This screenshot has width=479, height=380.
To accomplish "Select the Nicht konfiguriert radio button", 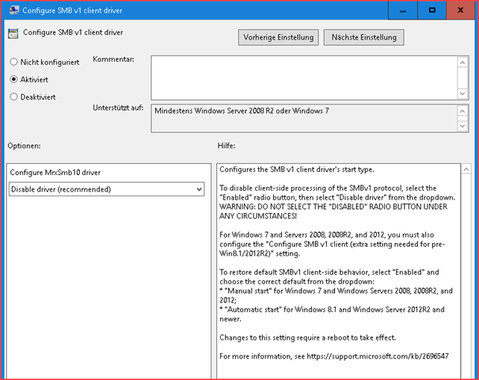I will click(x=14, y=62).
